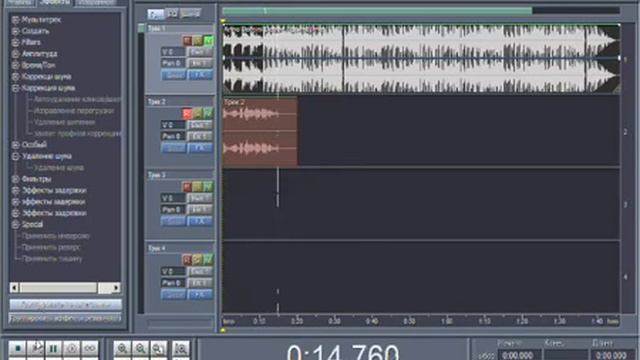Select Удаление шипения effect in the tree
Image resolution: width=640 pixels, height=360 pixels.
point(64,122)
